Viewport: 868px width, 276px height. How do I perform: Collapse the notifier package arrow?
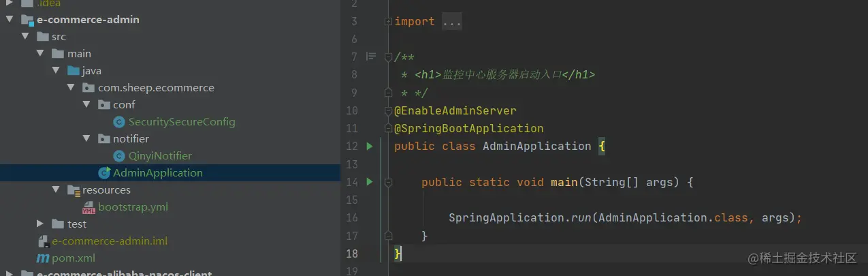tap(86, 139)
